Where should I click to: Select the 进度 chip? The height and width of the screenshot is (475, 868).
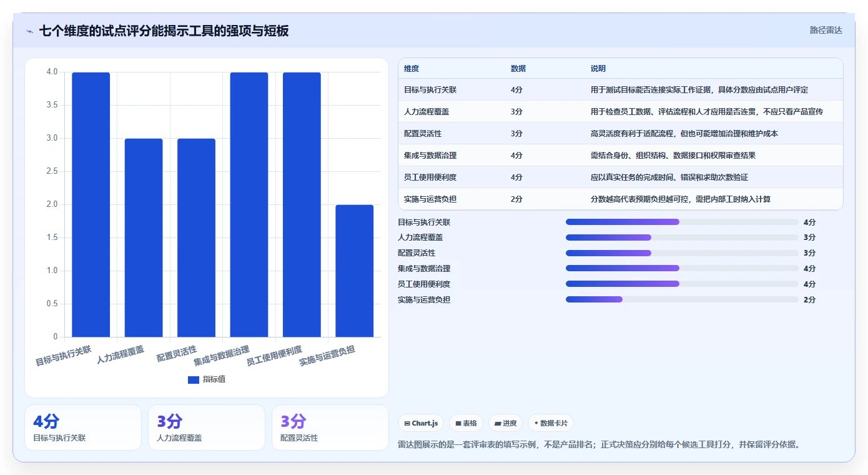tap(505, 423)
